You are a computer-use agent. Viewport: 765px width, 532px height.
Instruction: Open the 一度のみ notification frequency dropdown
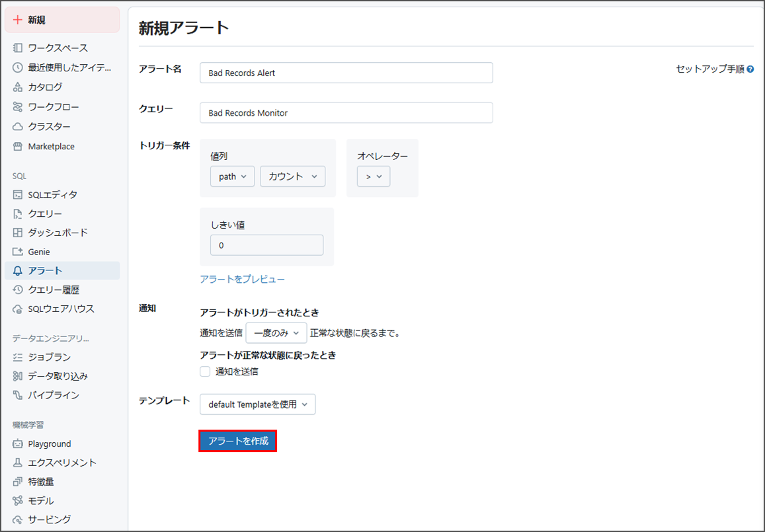tap(276, 333)
